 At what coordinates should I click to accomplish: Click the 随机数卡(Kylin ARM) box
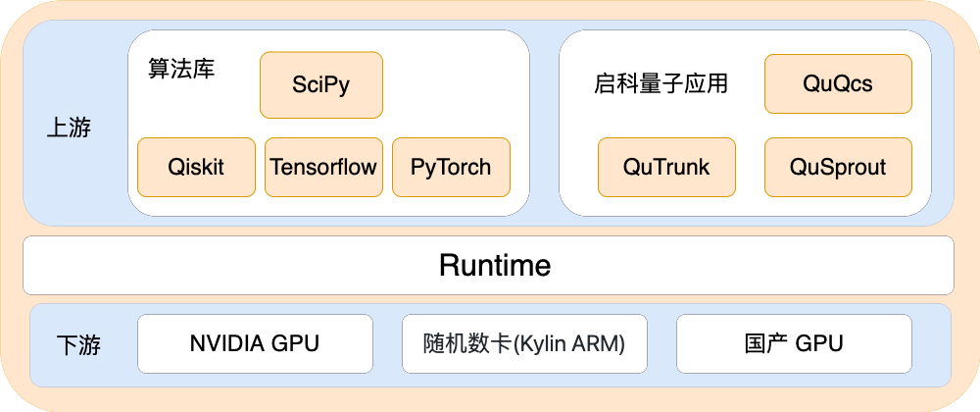click(524, 344)
